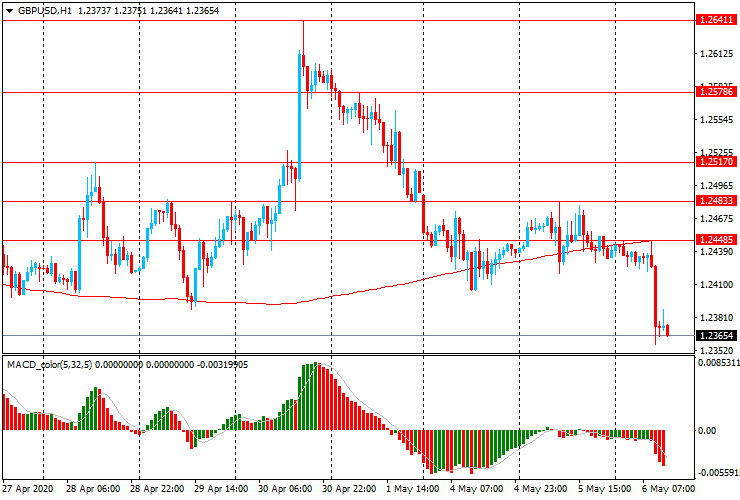Click the 1.23810 price scale value
Image resolution: width=740 pixels, height=500 pixels.
click(716, 318)
